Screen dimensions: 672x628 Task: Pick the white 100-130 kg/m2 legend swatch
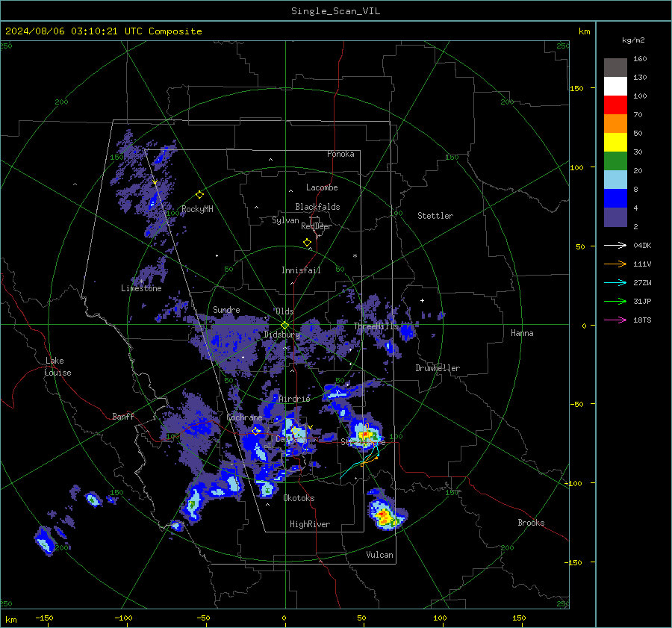point(615,86)
